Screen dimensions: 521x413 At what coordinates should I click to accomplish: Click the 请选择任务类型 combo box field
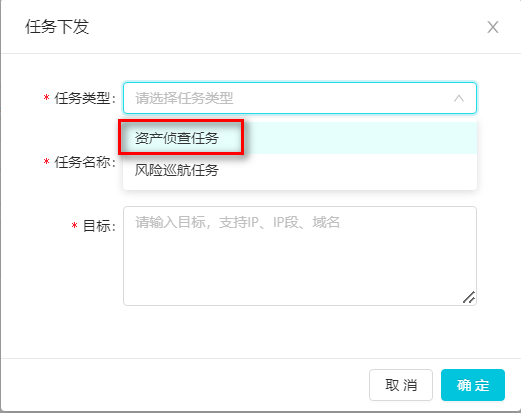300,98
